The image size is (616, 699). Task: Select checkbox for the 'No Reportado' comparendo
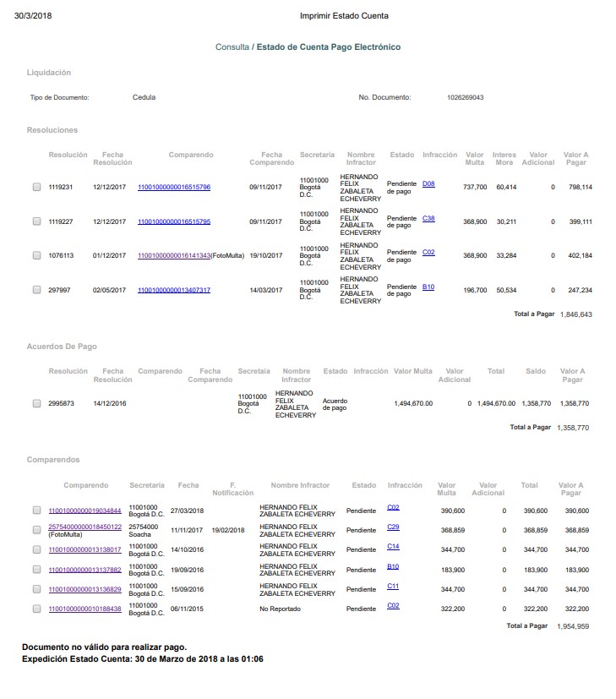(x=36, y=609)
